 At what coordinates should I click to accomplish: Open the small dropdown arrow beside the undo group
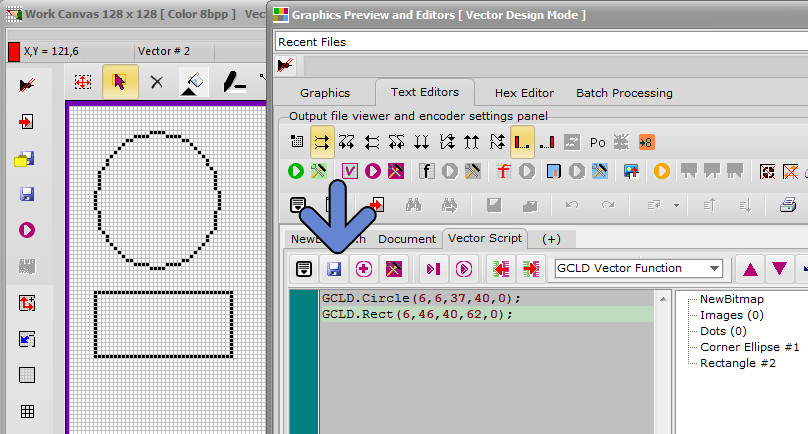coord(676,205)
